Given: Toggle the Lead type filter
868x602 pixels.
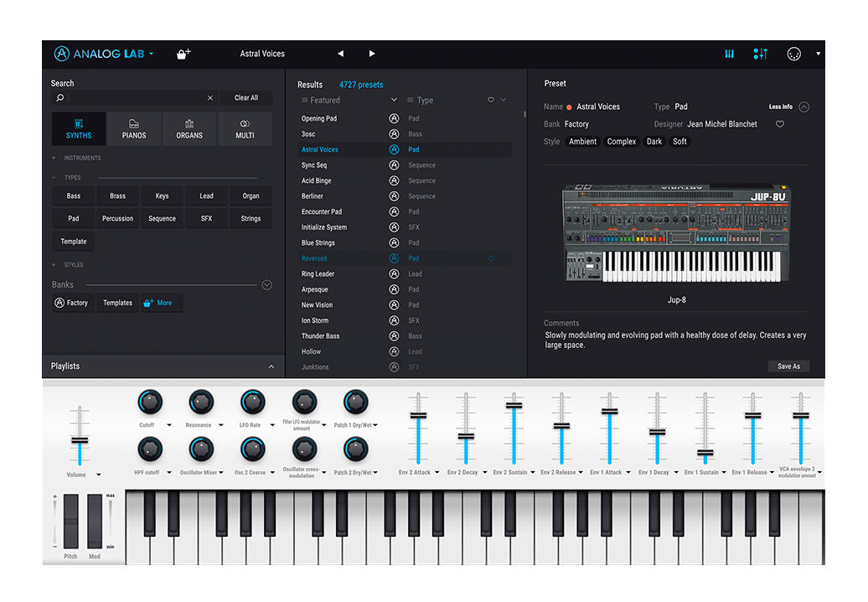Looking at the screenshot, I should click(206, 196).
